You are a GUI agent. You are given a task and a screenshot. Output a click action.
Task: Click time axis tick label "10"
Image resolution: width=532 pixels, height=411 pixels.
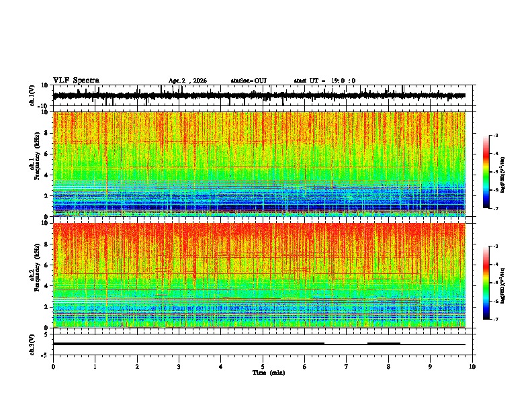coord(472,367)
